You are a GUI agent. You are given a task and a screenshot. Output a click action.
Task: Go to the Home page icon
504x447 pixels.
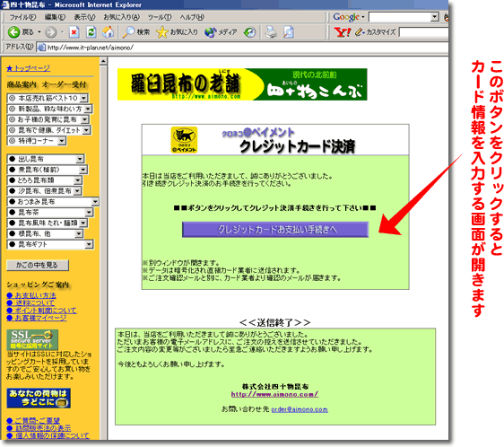(x=108, y=31)
